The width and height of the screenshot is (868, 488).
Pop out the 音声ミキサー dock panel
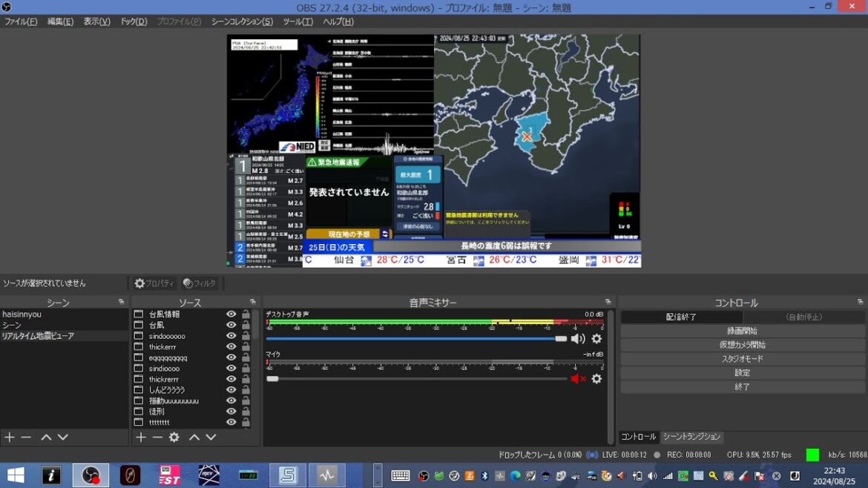tap(608, 303)
